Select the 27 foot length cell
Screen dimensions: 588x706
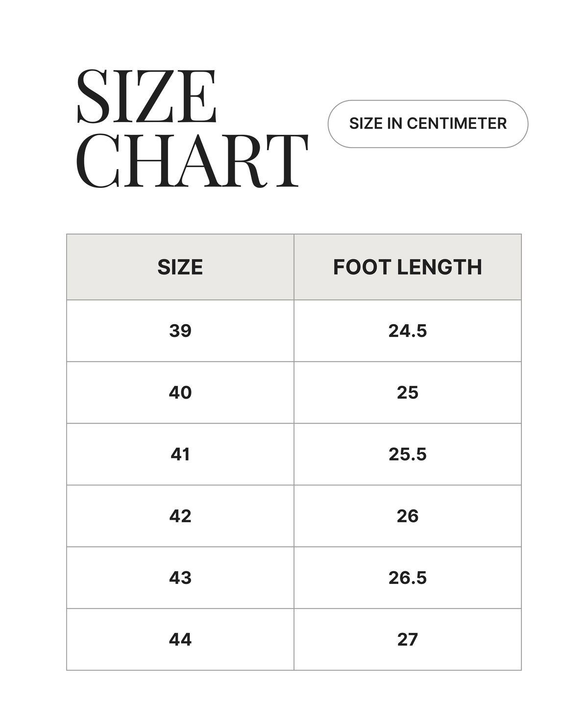pos(408,640)
